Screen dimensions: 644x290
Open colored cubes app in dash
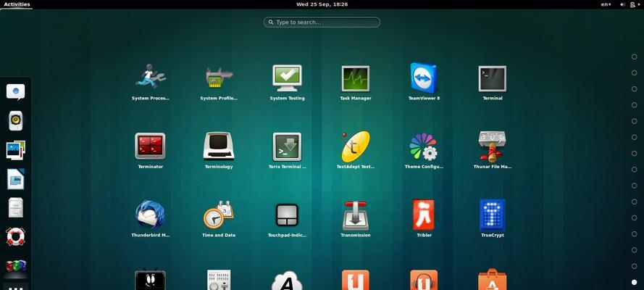coord(16,266)
